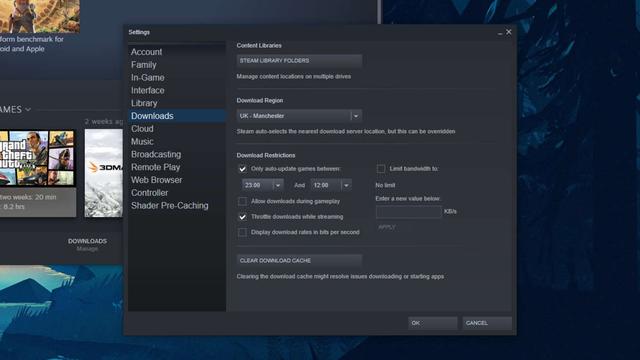Open Grand Theft Auto V game thumbnail
Image resolution: width=640 pixels, height=360 pixels.
point(38,158)
